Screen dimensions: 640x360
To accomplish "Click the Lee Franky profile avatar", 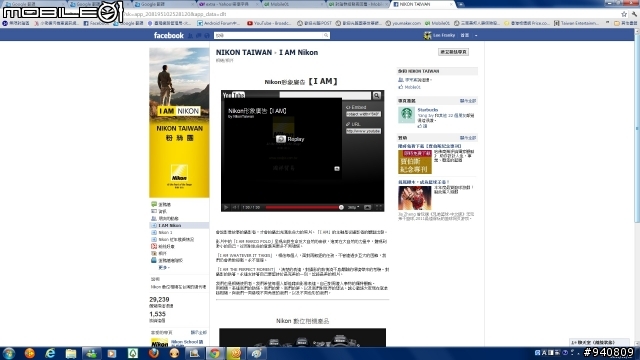I will tap(427, 36).
